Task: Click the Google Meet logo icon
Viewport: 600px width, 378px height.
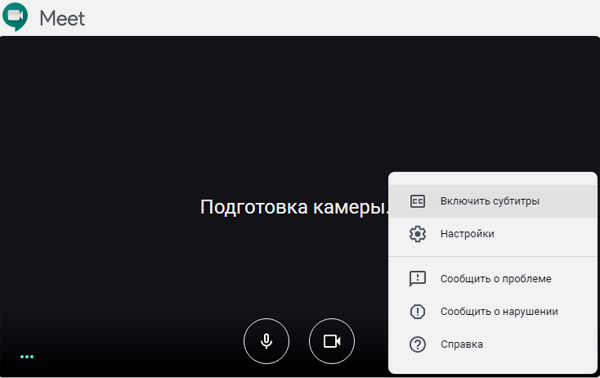Action: pyautogui.click(x=15, y=16)
